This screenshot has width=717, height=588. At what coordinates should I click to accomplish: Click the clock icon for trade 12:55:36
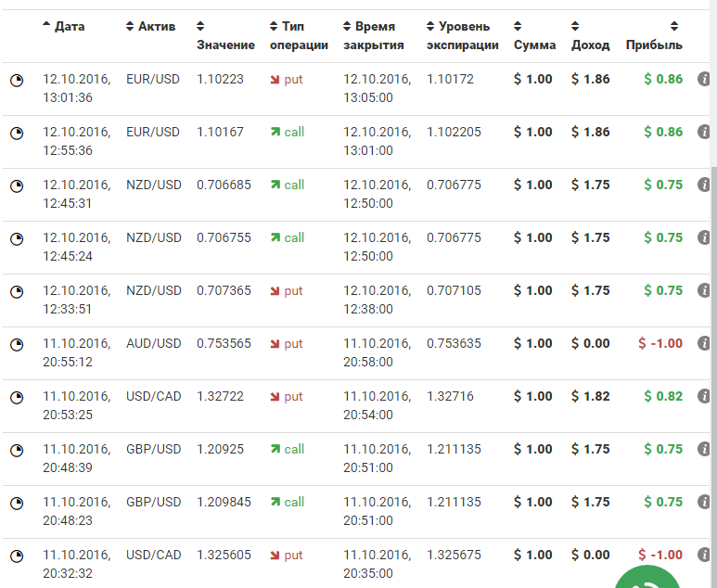17,134
